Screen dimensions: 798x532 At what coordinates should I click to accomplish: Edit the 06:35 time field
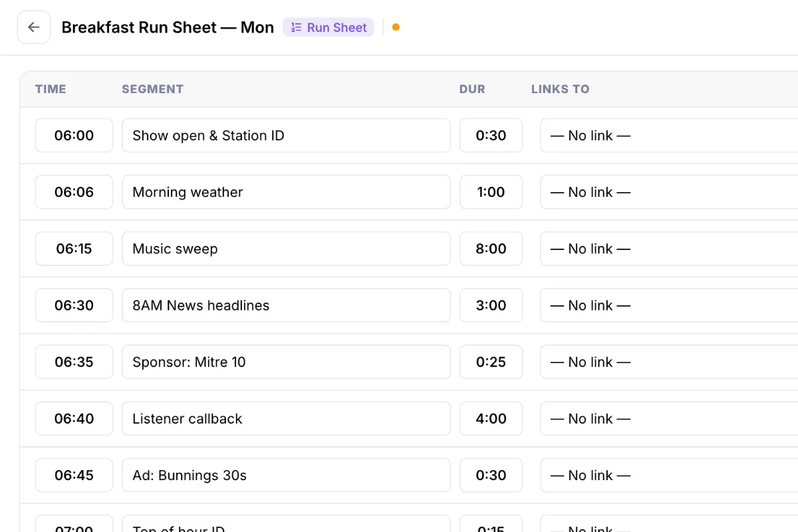pyautogui.click(x=74, y=362)
